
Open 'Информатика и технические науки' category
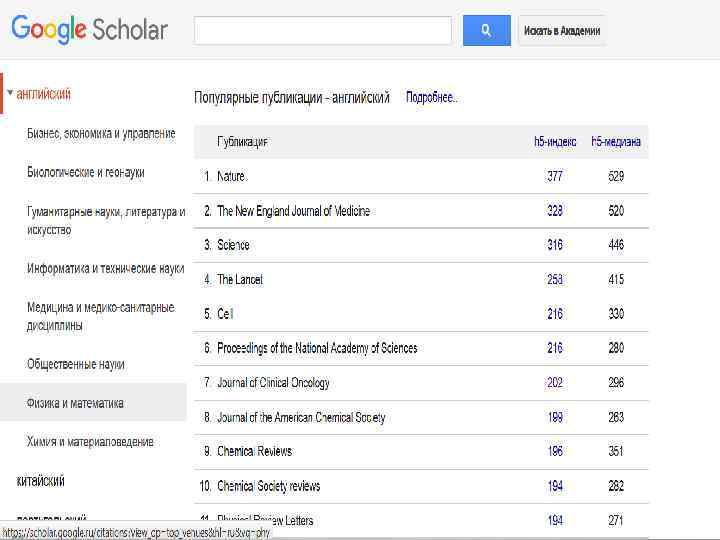(105, 269)
